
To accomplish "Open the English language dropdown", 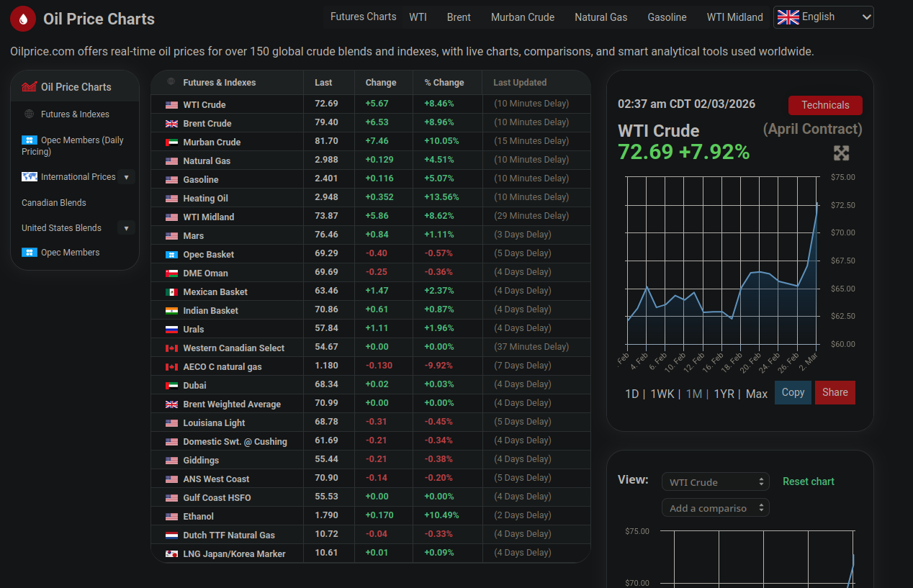I will [x=824, y=17].
